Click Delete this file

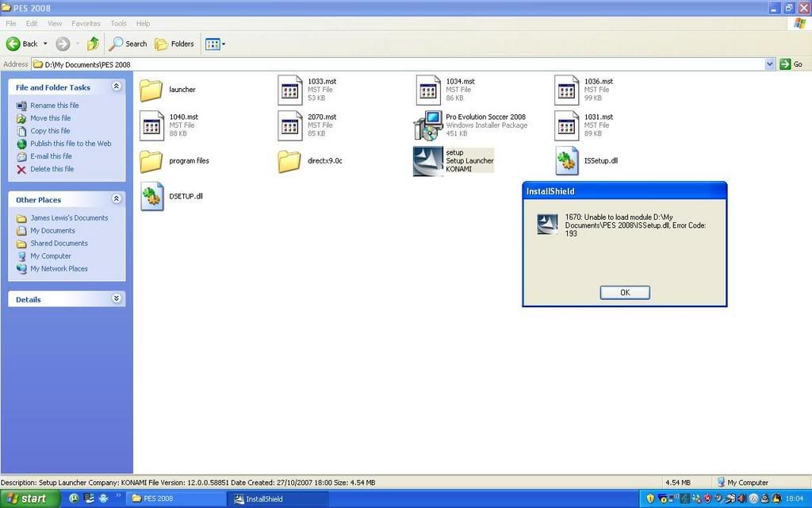click(x=52, y=169)
